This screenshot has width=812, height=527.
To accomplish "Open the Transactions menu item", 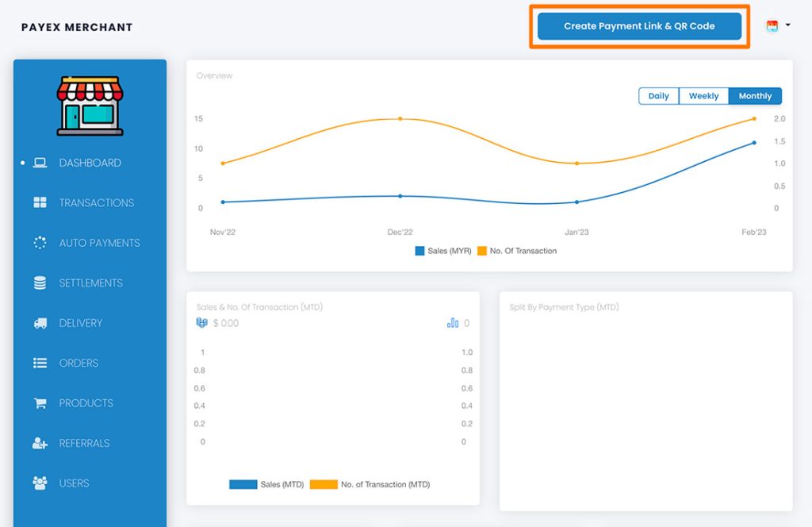I will (x=96, y=203).
